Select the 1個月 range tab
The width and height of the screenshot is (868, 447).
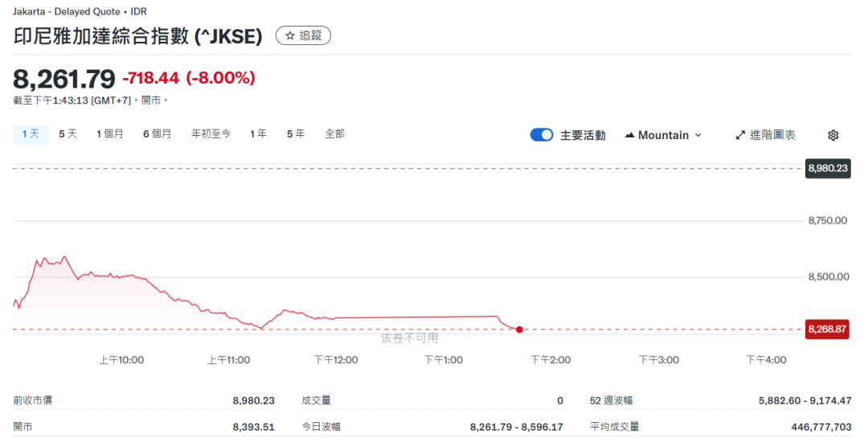pos(110,134)
